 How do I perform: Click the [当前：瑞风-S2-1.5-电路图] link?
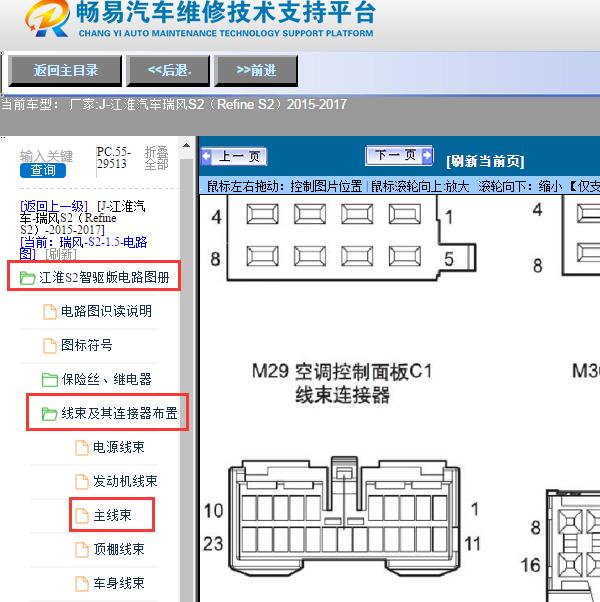tap(83, 248)
